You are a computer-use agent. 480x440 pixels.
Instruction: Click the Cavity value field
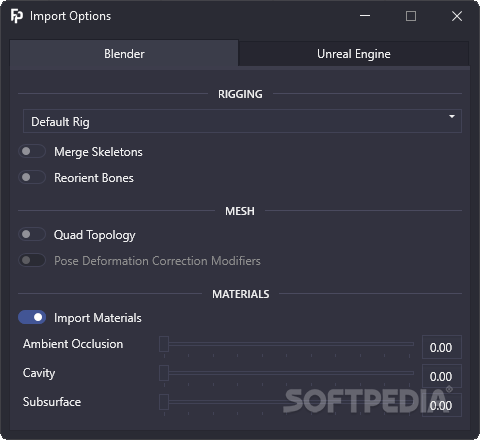coord(442,376)
